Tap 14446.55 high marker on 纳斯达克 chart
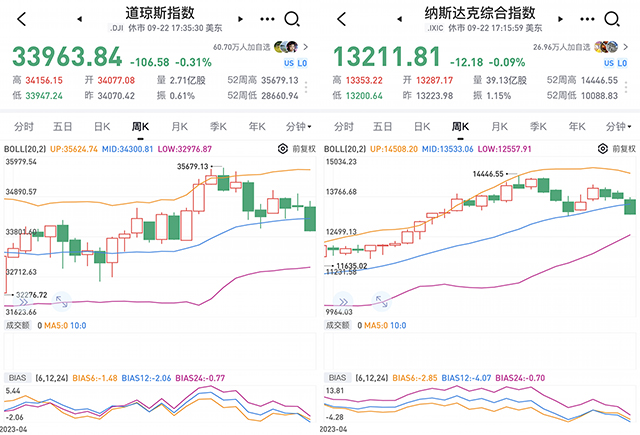 [x=488, y=174]
